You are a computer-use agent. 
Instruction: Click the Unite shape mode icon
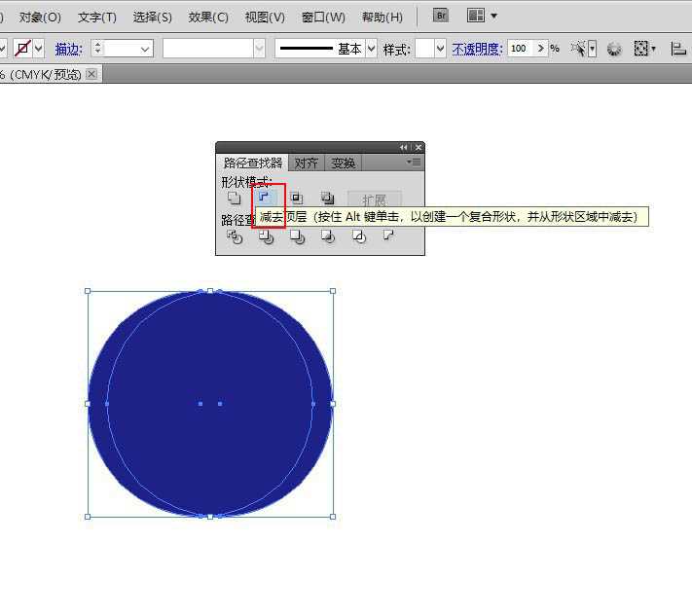click(234, 199)
